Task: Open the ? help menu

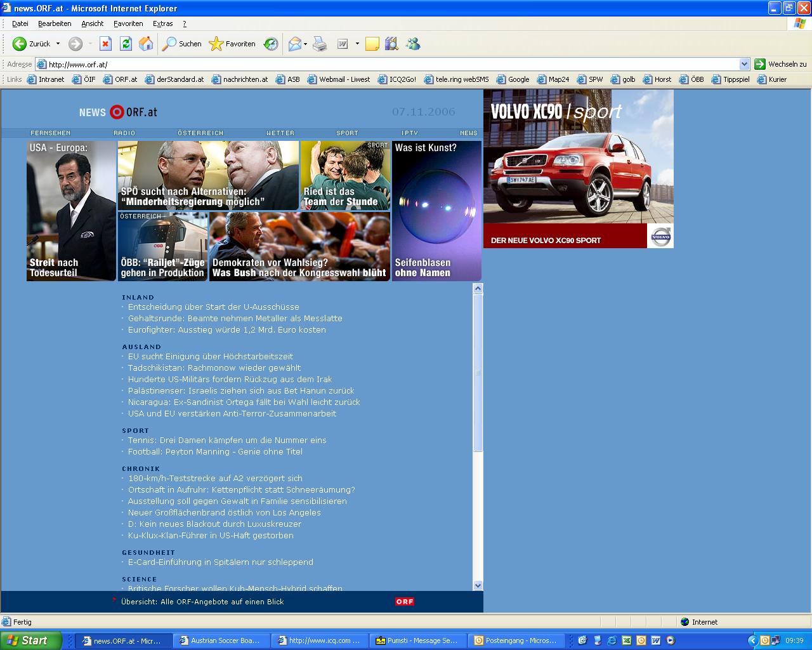Action: [x=185, y=23]
